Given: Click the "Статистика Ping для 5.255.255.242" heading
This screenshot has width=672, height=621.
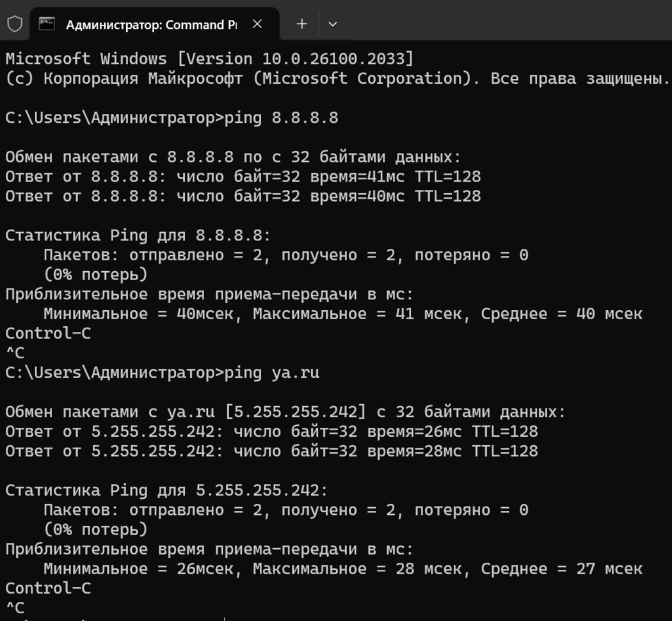Looking at the screenshot, I should (166, 491).
